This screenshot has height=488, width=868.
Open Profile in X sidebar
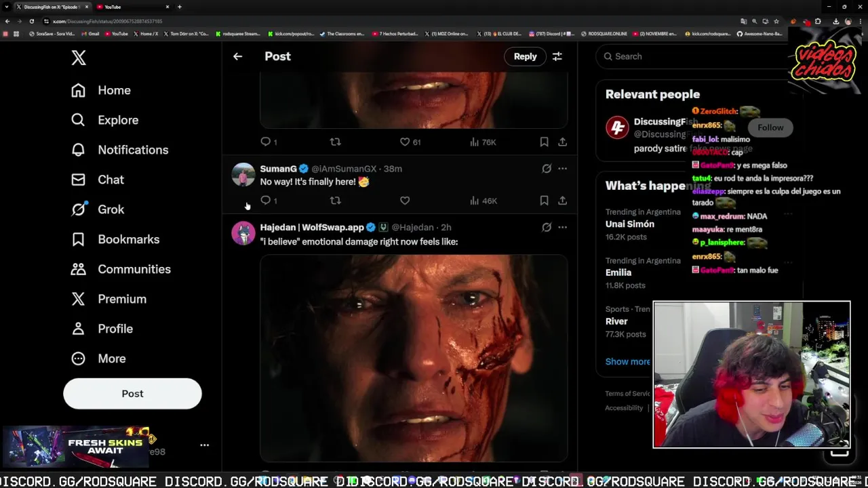tap(102, 329)
